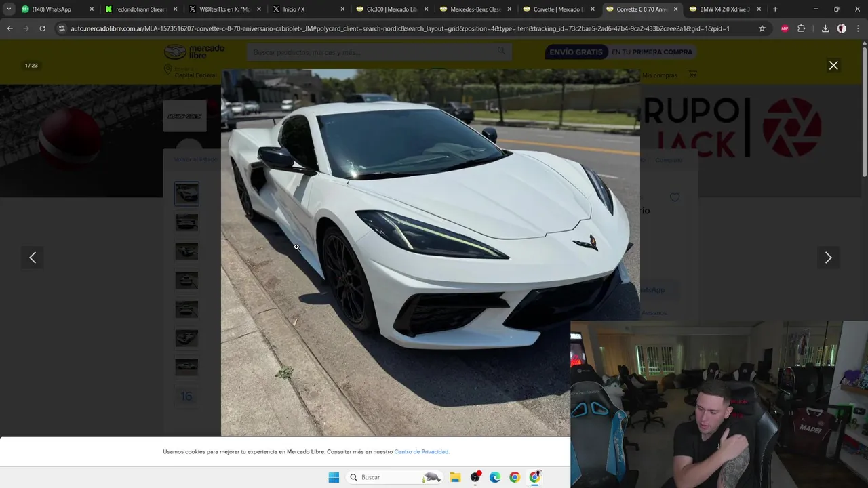Go forward in browser history
This screenshot has height=488, width=868.
click(x=26, y=28)
